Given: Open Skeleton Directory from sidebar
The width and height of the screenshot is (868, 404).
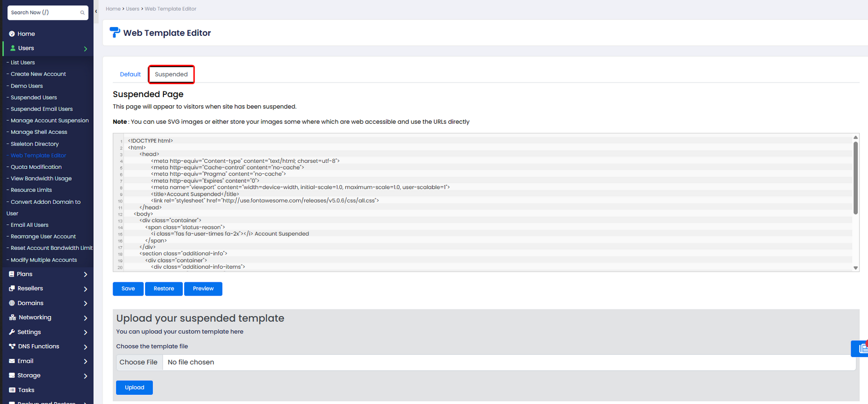Looking at the screenshot, I should coord(35,144).
